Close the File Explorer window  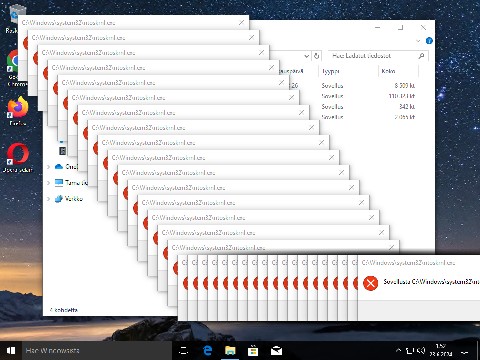[423, 28]
